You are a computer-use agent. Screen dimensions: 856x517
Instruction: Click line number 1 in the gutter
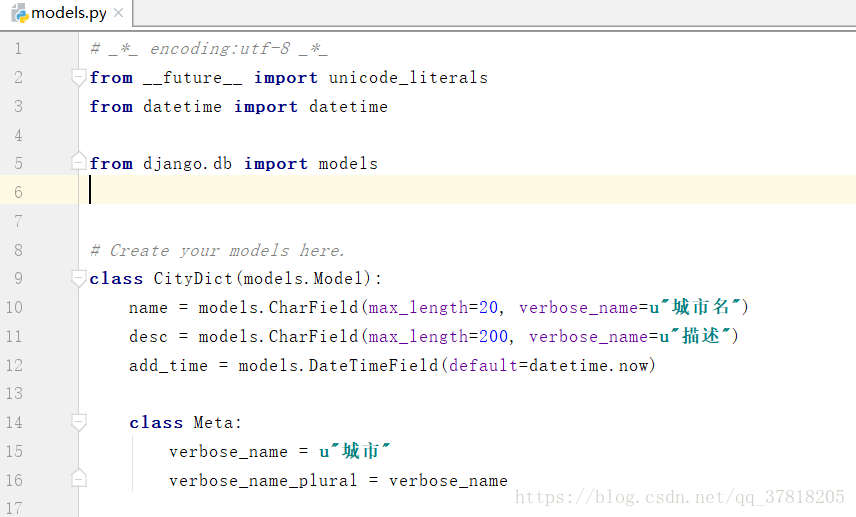[x=18, y=49]
